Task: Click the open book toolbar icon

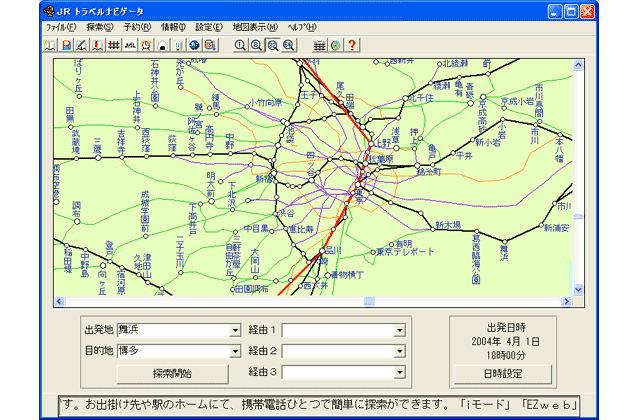Action: 50,45
